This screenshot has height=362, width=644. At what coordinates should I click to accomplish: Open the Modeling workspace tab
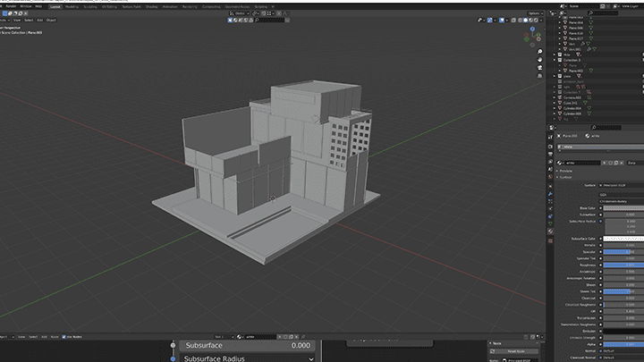click(72, 6)
